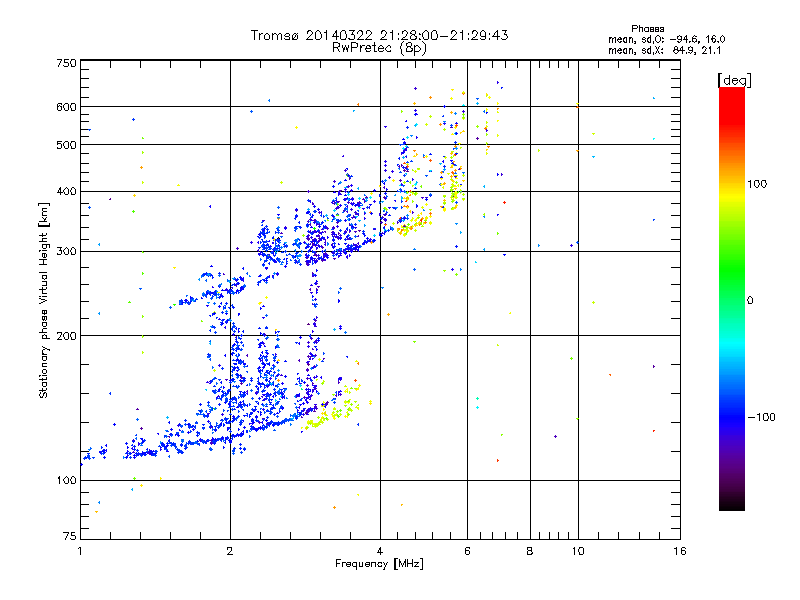The width and height of the screenshot is (800, 600).
Task: Click the plot title "Tromsø 20140322 21:28:00-21:29:43"
Action: [379, 35]
